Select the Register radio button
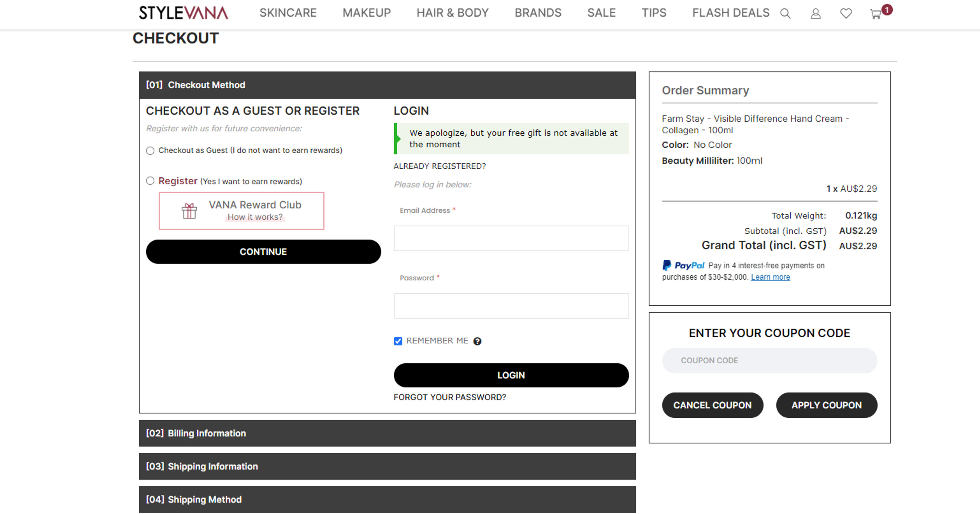The width and height of the screenshot is (980, 514). (x=150, y=181)
